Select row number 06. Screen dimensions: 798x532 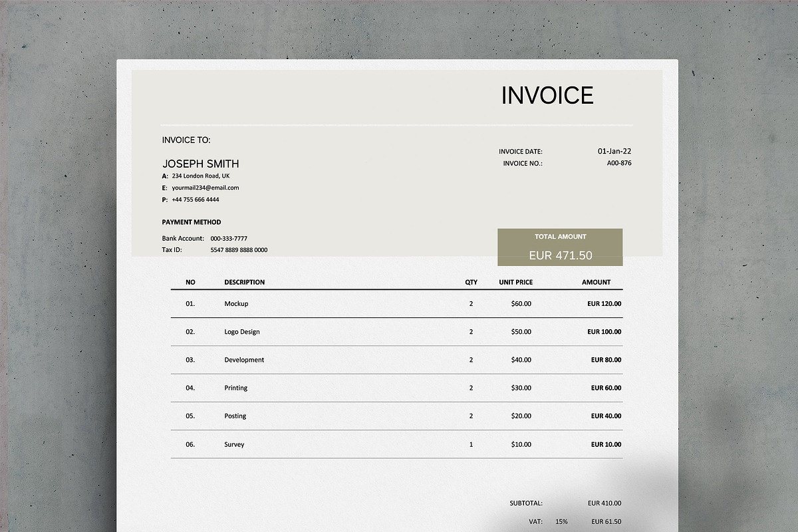pos(190,444)
